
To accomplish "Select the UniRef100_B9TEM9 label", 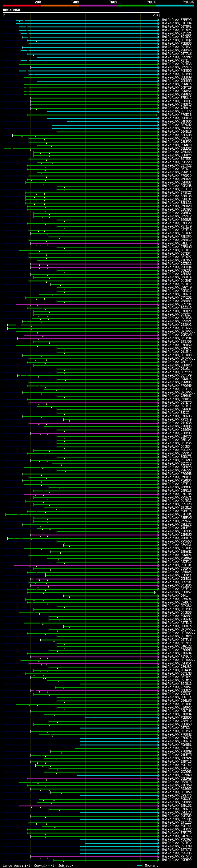I will coord(177,846).
